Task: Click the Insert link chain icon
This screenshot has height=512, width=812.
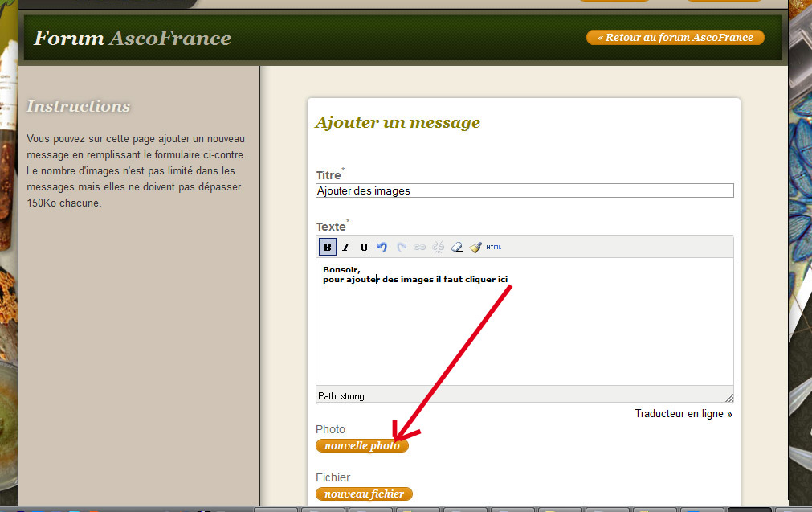Action: (x=420, y=248)
